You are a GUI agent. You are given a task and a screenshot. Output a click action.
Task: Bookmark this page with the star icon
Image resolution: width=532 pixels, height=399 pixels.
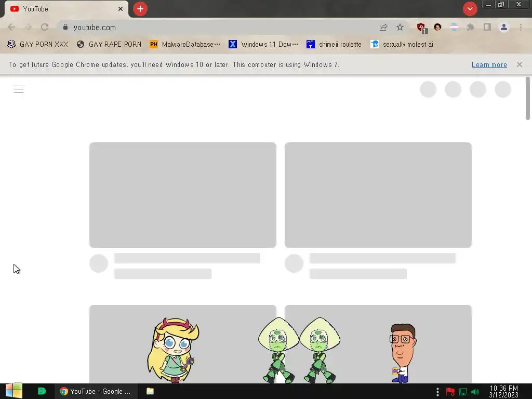click(400, 27)
